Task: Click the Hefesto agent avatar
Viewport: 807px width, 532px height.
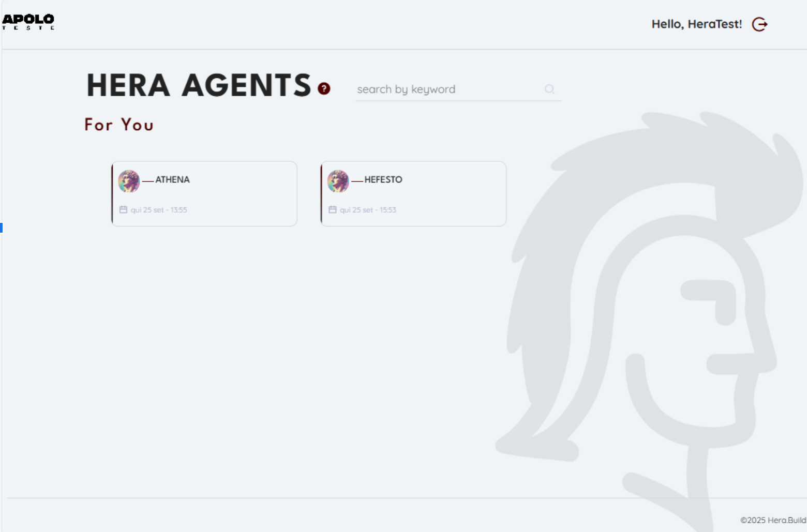Action: click(338, 181)
